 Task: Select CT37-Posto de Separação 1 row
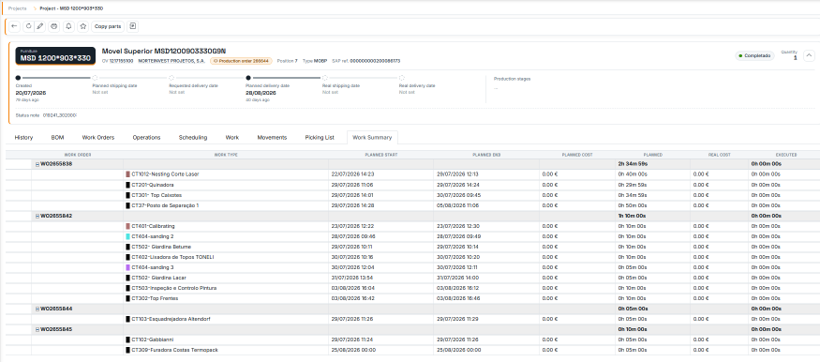pyautogui.click(x=165, y=206)
